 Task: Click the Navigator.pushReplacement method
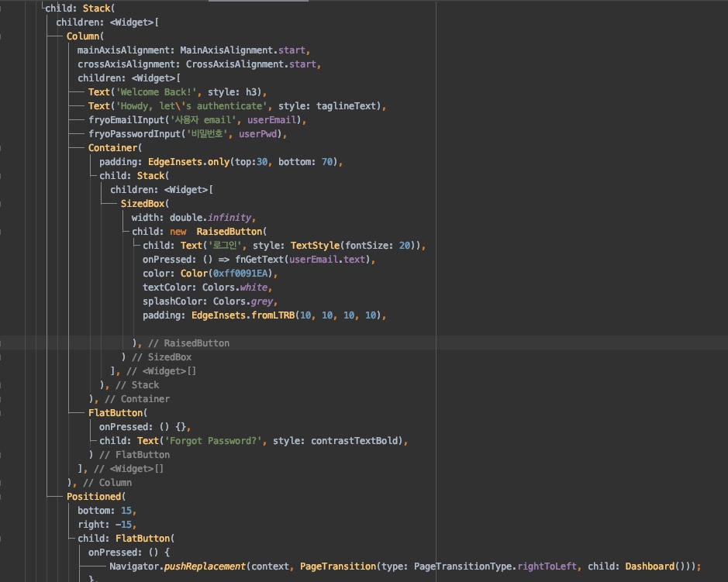(x=178, y=567)
